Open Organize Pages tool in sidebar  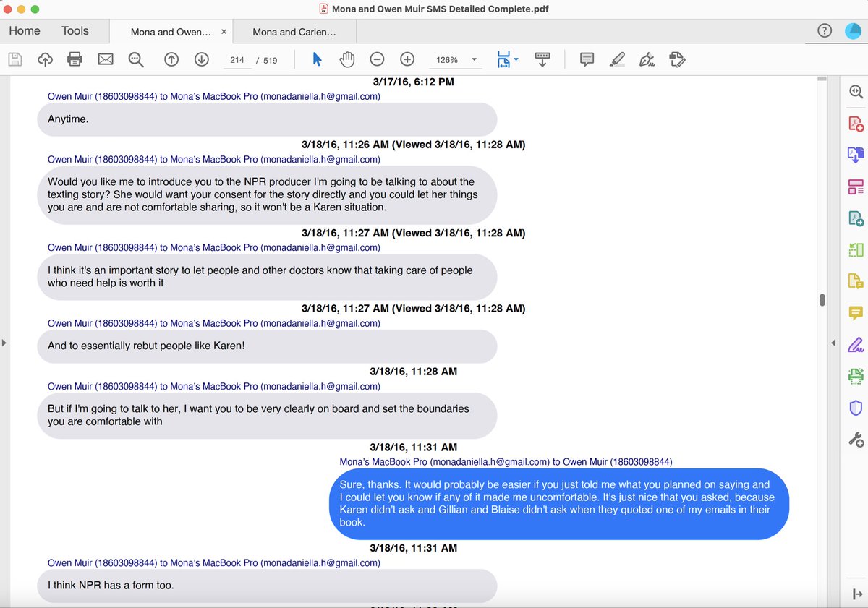point(856,187)
